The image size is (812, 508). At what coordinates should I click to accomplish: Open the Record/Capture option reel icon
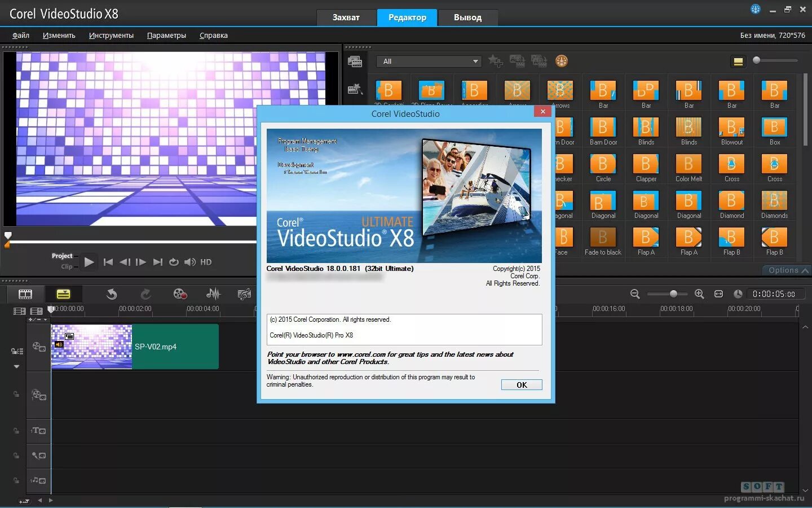click(180, 294)
